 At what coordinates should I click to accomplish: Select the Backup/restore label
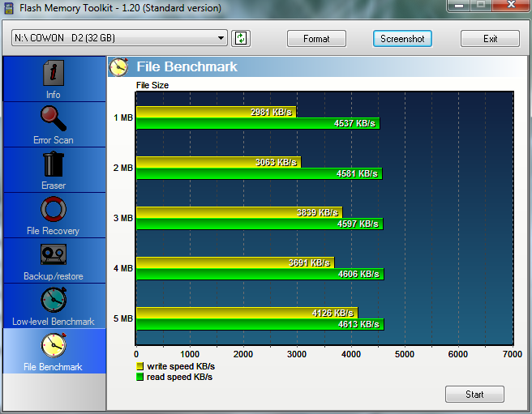[54, 276]
